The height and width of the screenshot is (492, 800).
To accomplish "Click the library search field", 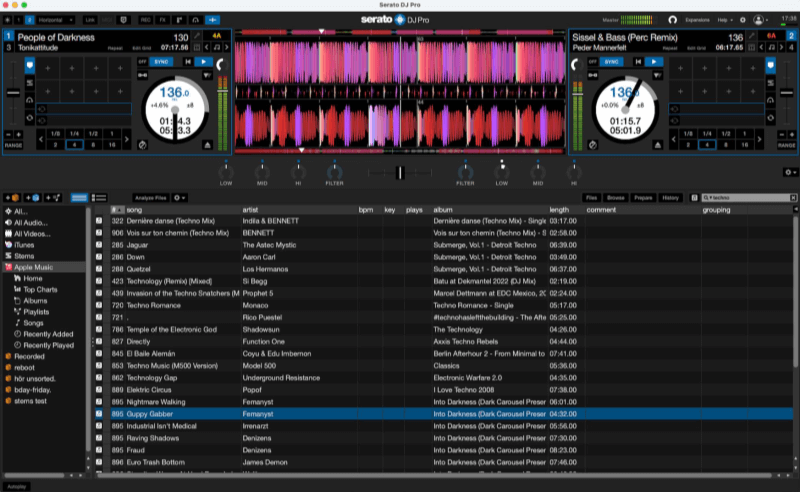I will [749, 198].
